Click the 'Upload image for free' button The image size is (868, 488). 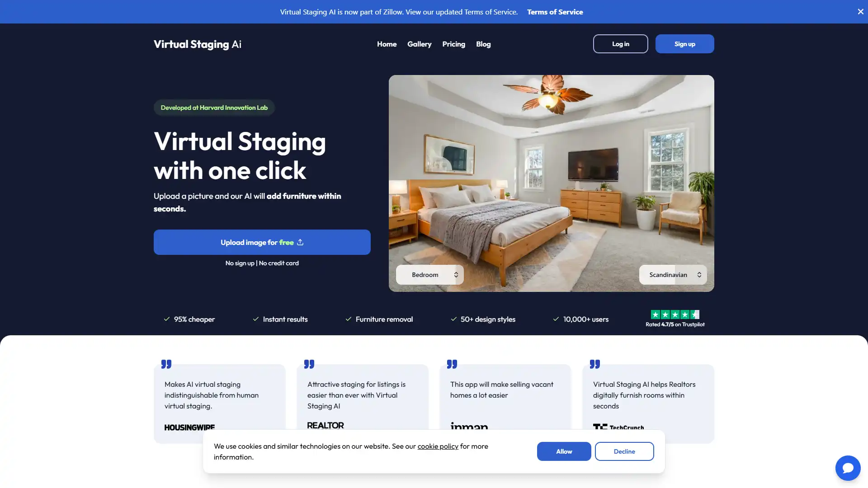click(x=262, y=242)
